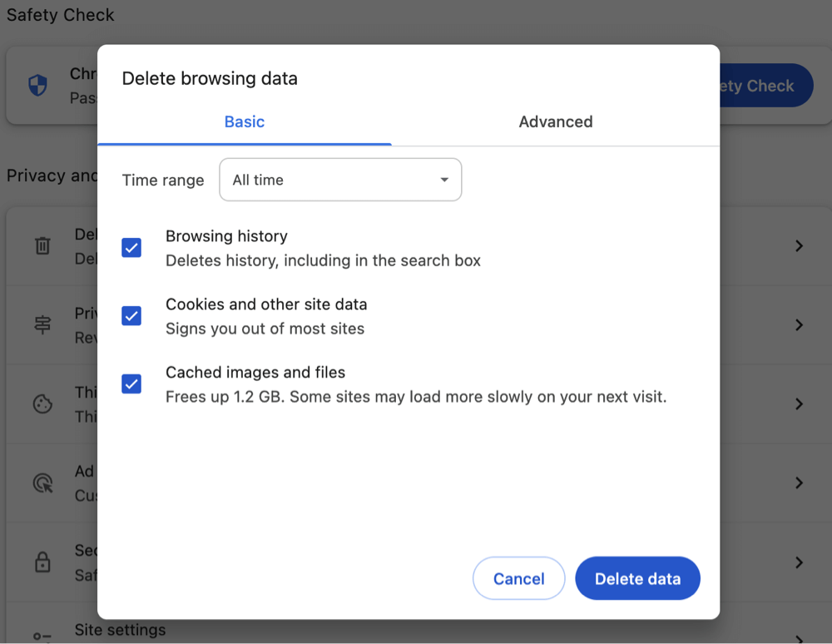
Task: Cancel the browsing data deletion
Action: 518,578
